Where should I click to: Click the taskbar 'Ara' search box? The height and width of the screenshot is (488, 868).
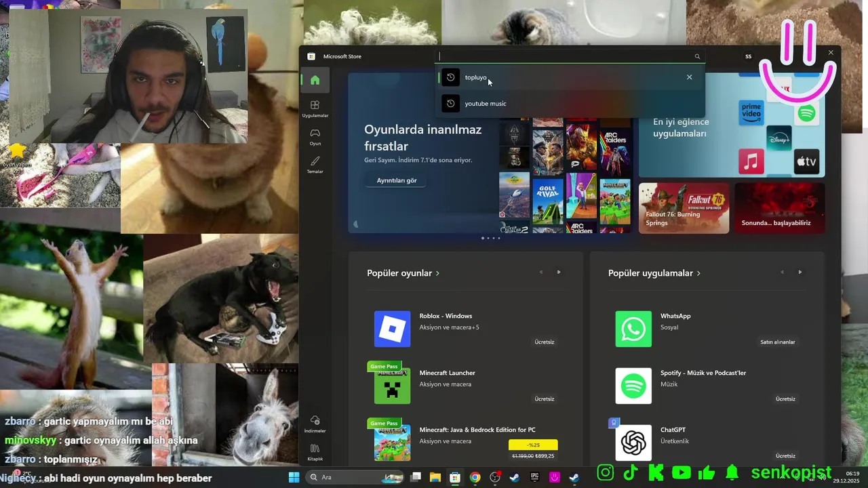[x=355, y=477]
